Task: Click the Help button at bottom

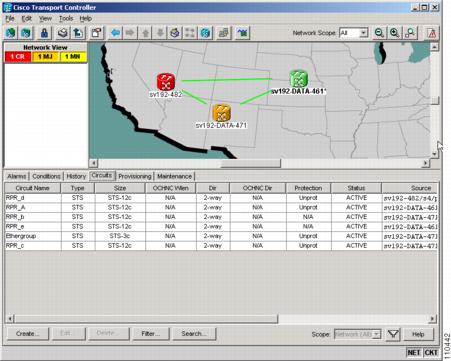Action: click(x=418, y=334)
